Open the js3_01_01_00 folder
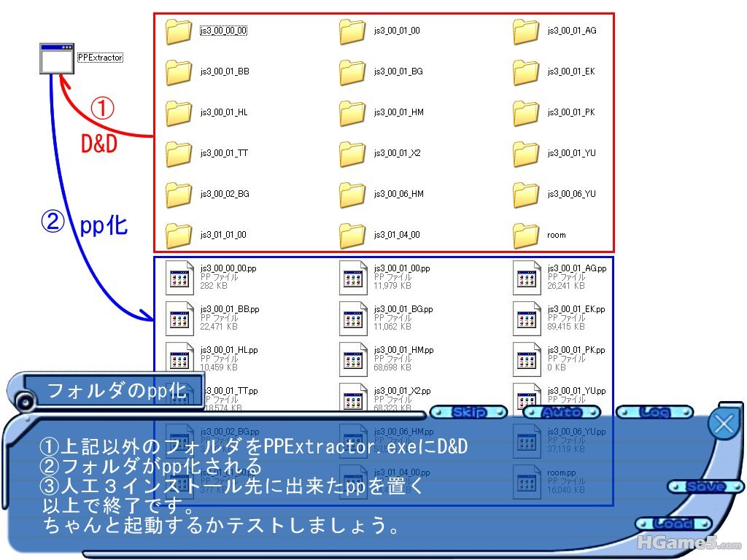This screenshot has height=560, width=747. pos(178,236)
